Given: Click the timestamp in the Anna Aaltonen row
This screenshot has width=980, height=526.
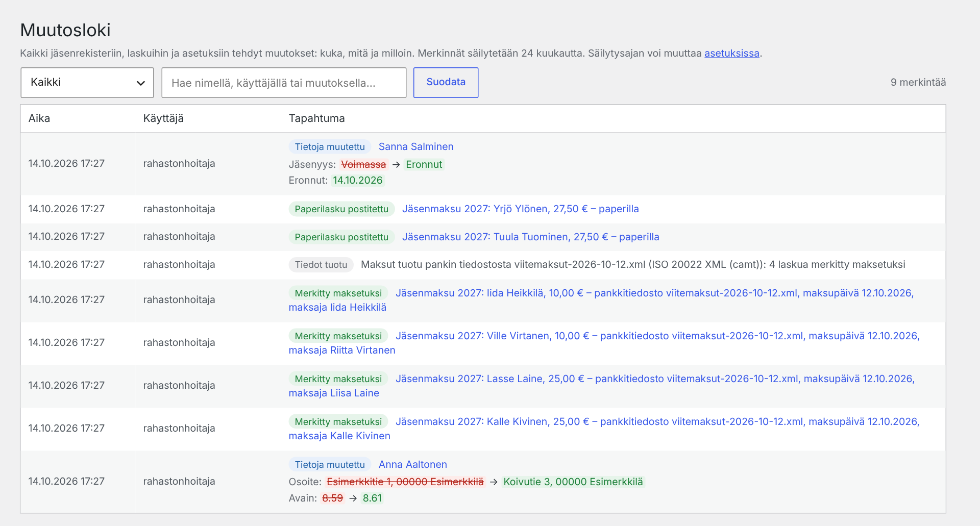Looking at the screenshot, I should [66, 482].
